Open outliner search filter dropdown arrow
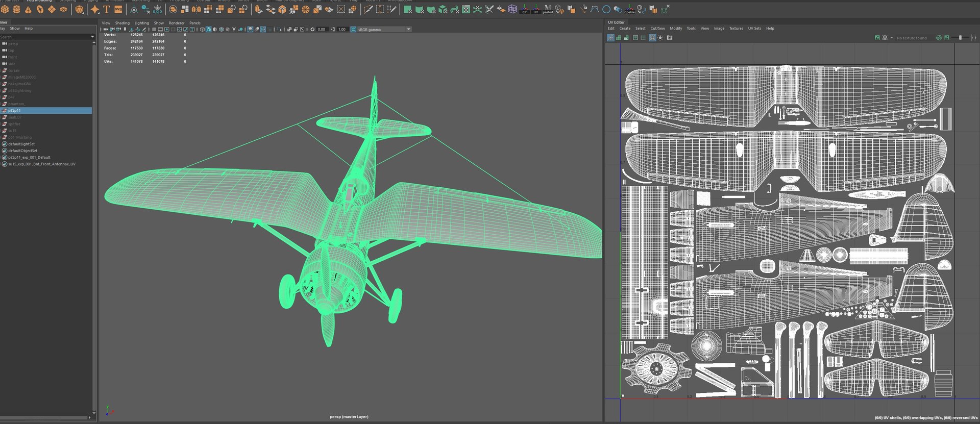Image resolution: width=980 pixels, height=424 pixels. 92,37
